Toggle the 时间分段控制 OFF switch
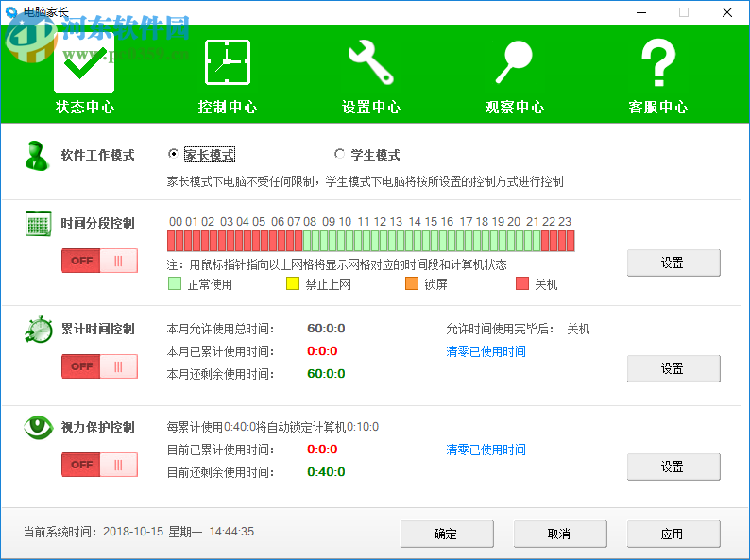The image size is (750, 560). (99, 261)
